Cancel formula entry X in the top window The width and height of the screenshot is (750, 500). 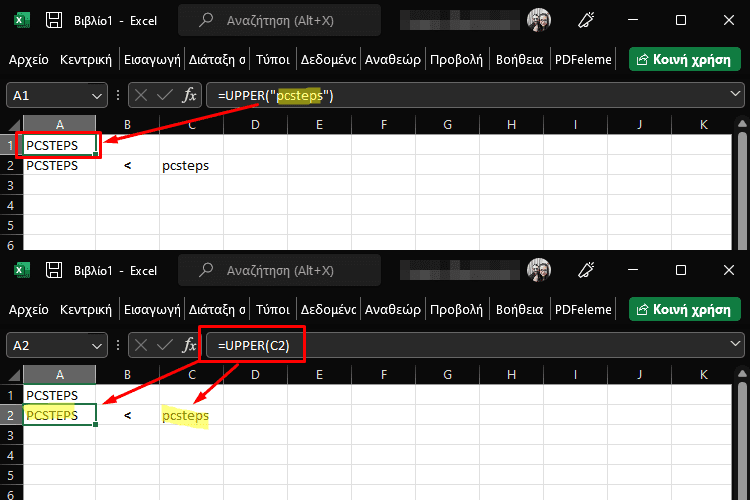141,95
